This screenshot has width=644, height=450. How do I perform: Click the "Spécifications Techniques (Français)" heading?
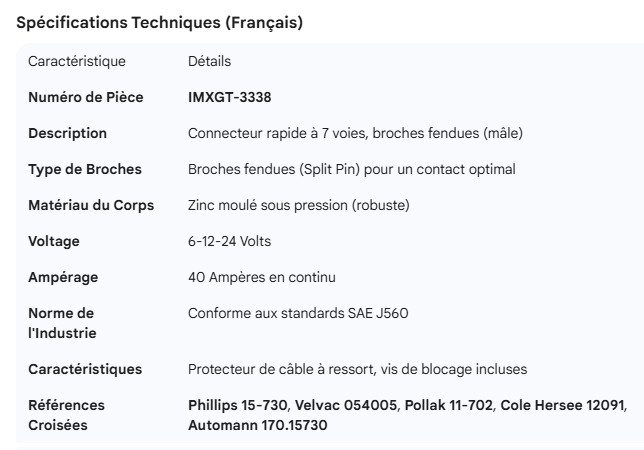point(160,24)
